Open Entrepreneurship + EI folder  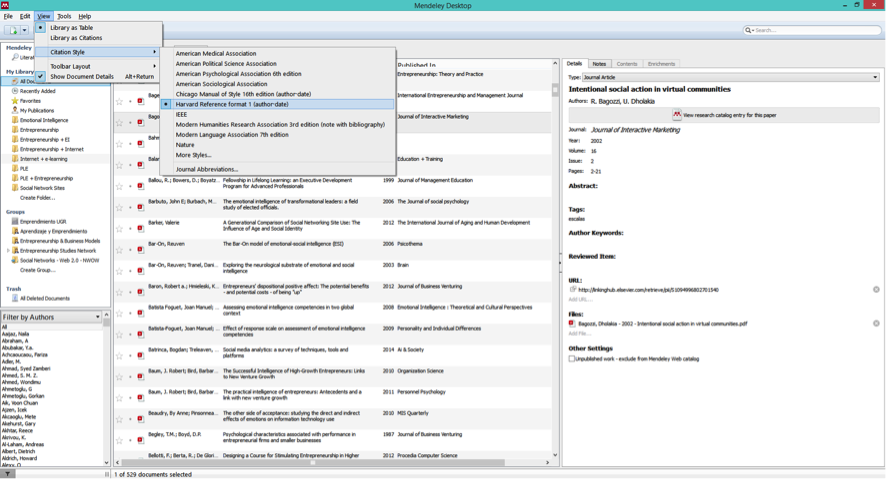click(45, 140)
